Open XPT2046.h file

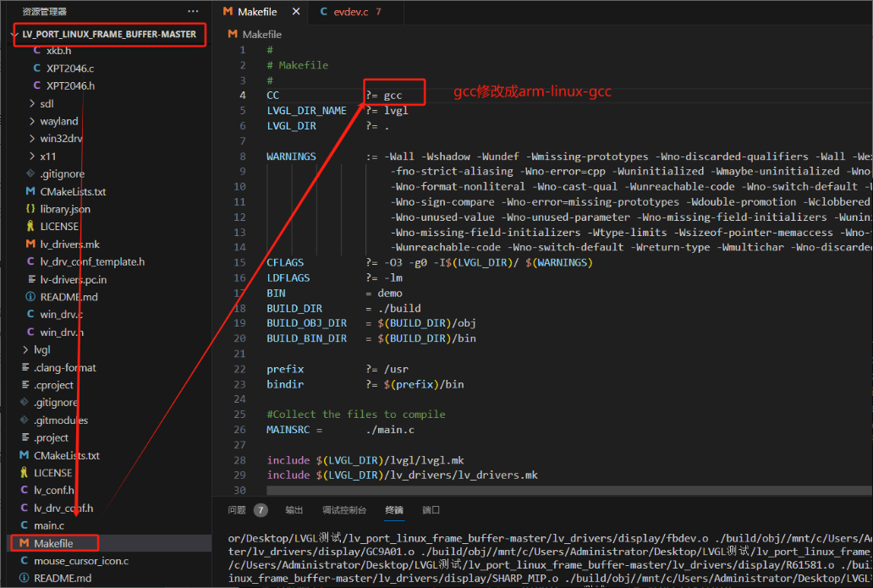[70, 85]
